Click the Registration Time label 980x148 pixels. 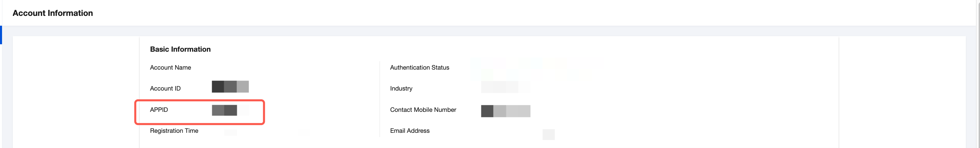click(x=174, y=130)
